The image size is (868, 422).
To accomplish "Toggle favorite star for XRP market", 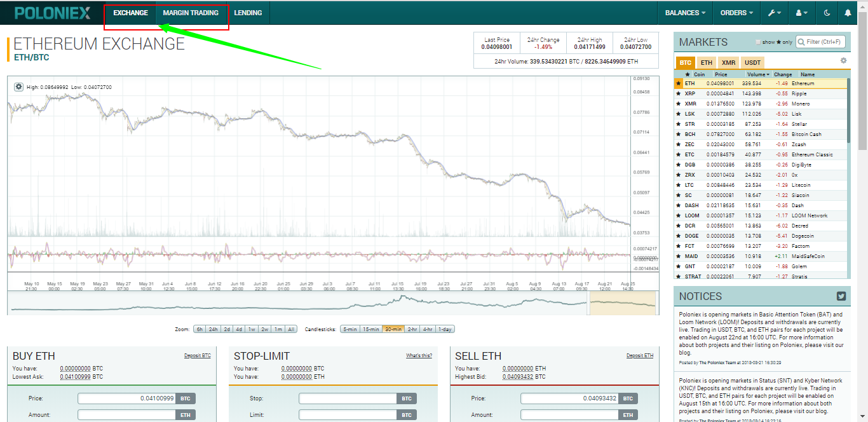I will pos(679,93).
